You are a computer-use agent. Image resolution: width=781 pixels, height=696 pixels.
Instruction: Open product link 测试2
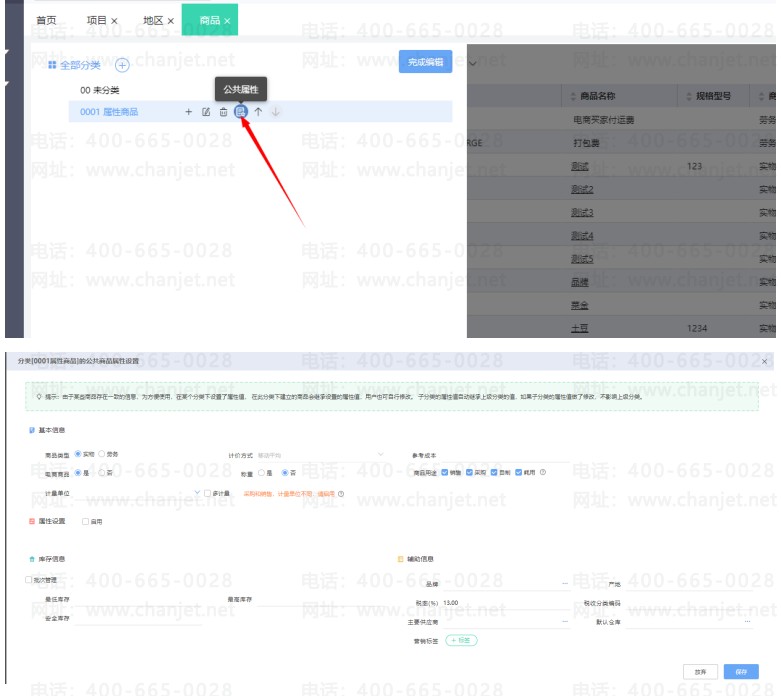(x=582, y=189)
